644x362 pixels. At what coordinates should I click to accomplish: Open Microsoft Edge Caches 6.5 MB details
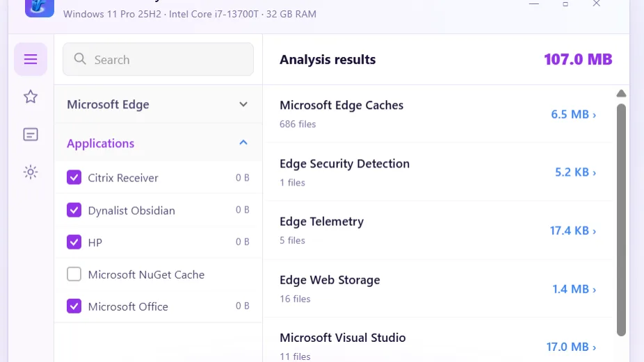click(x=573, y=114)
